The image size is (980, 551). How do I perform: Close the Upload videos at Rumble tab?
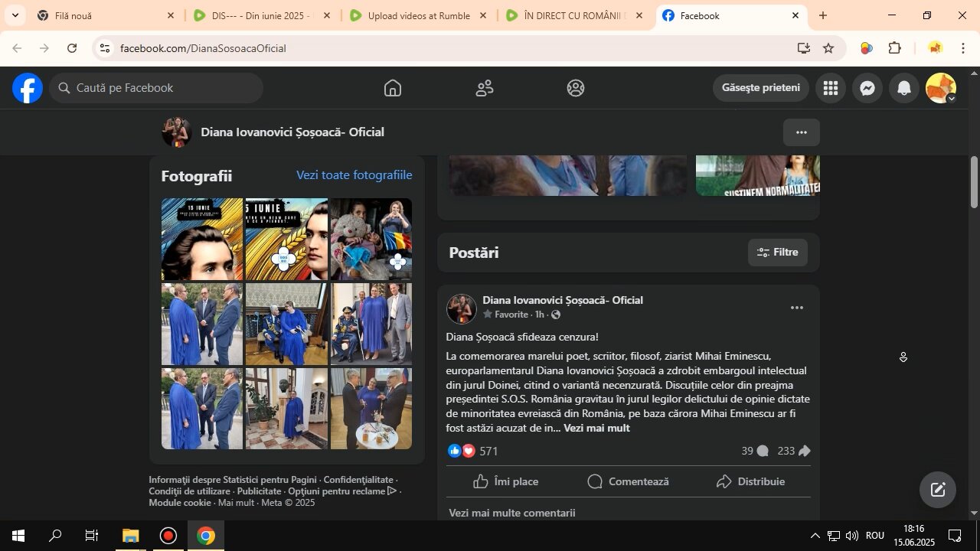[483, 15]
